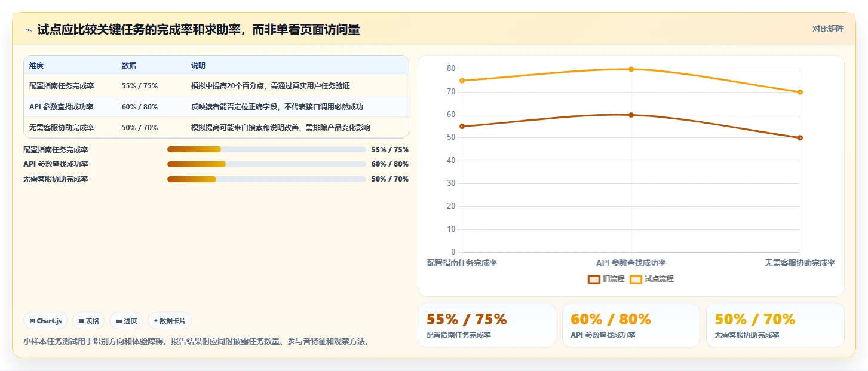
Task: Click the 无需客服协助完成率 progress bar
Action: click(266, 179)
